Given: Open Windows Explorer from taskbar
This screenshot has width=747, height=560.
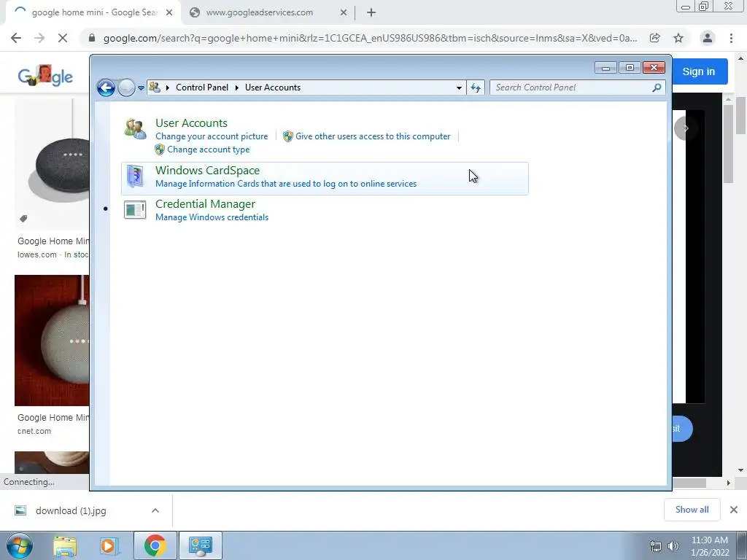Looking at the screenshot, I should coord(65,545).
